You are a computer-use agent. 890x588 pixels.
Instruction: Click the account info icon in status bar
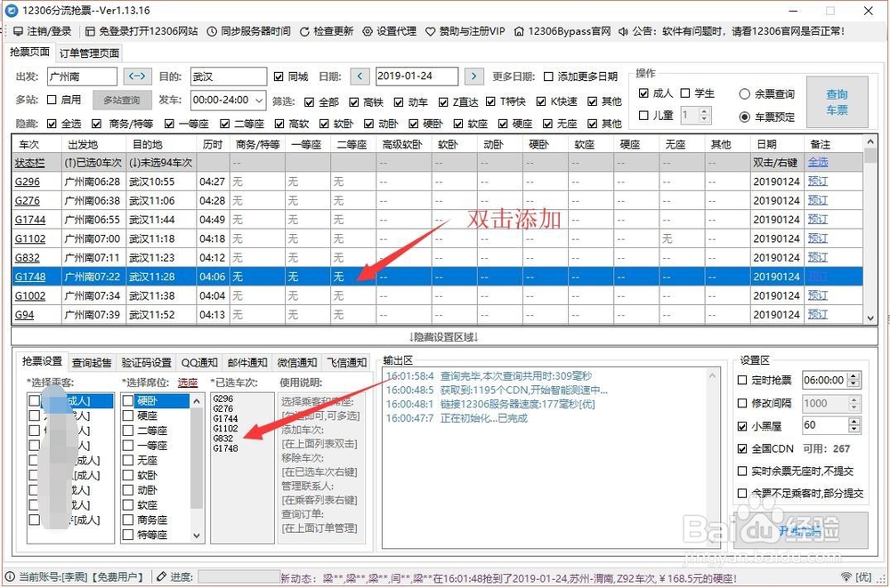coord(10,576)
